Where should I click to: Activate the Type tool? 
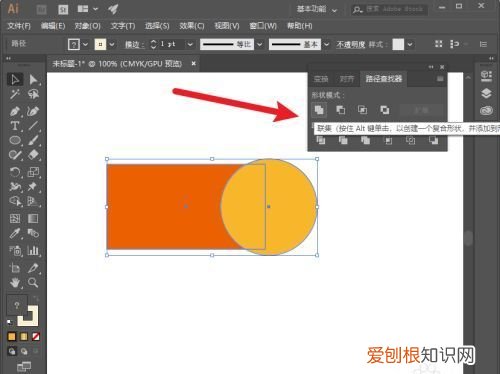click(15, 126)
